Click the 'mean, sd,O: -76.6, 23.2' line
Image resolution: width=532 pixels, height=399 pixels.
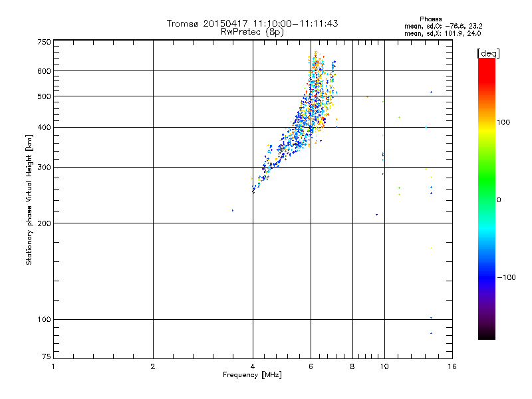click(x=443, y=26)
